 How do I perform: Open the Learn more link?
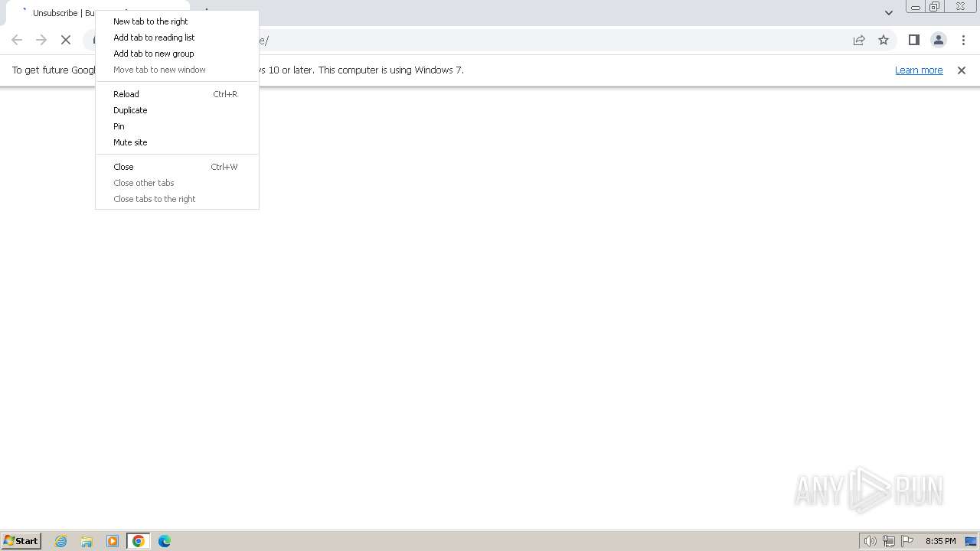[x=919, y=70]
